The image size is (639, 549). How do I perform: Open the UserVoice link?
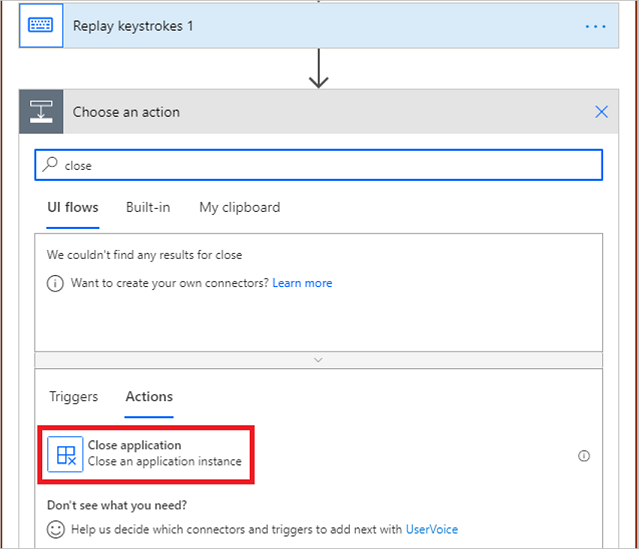point(432,529)
